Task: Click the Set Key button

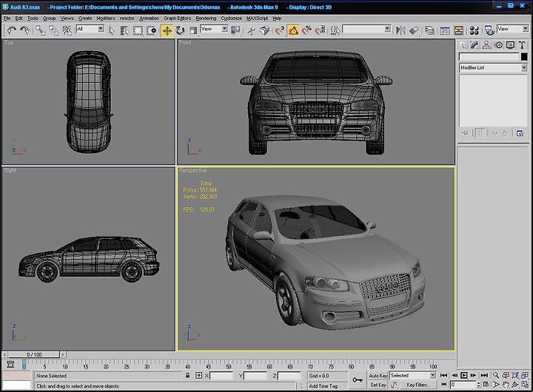Action: click(x=378, y=385)
